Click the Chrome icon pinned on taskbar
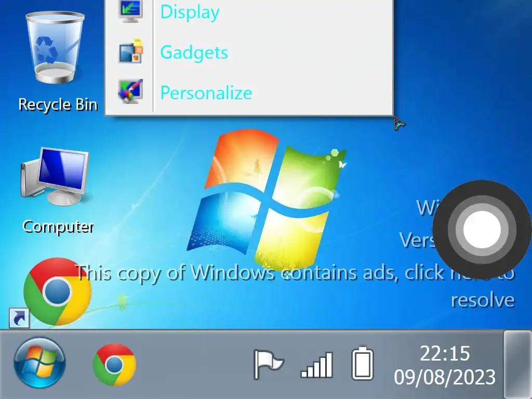 (x=114, y=364)
